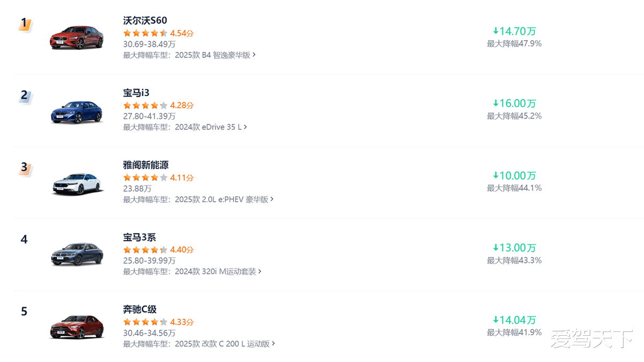Open the white 雅阁新能源 car thumbnail
The width and height of the screenshot is (644, 362).
pyautogui.click(x=76, y=184)
